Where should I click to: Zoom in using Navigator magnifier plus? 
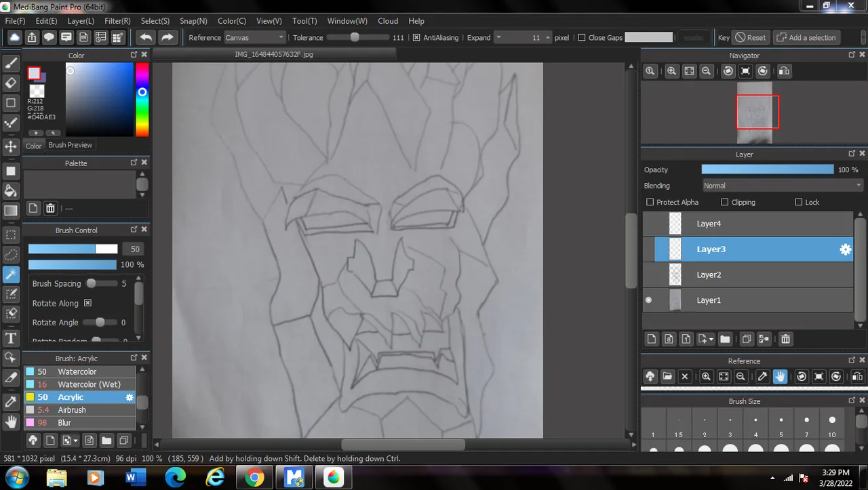[x=672, y=70]
